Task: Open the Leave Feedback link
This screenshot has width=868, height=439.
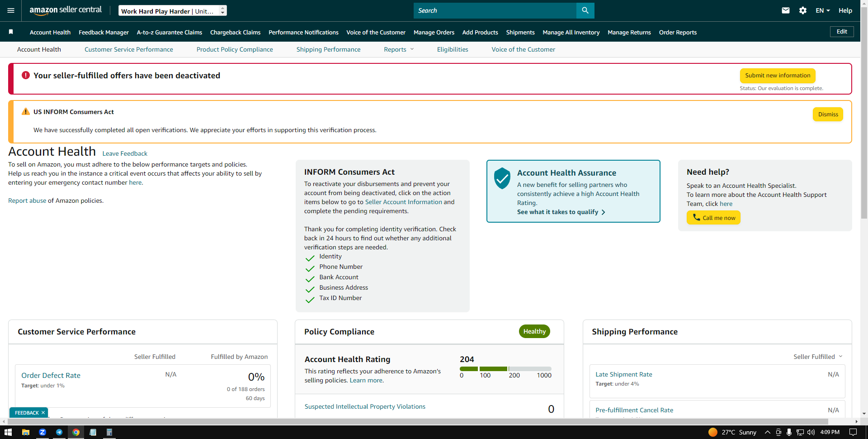Action: pos(125,153)
